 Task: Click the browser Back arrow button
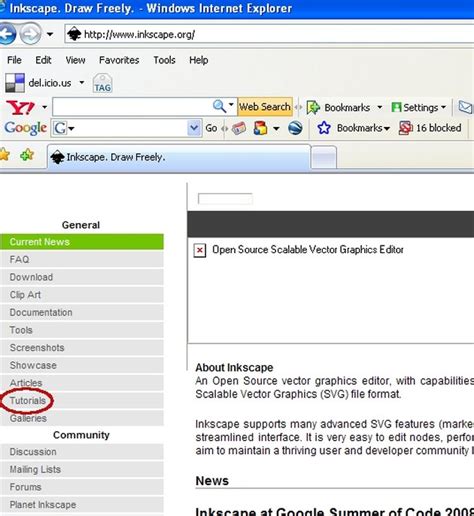pyautogui.click(x=7, y=34)
